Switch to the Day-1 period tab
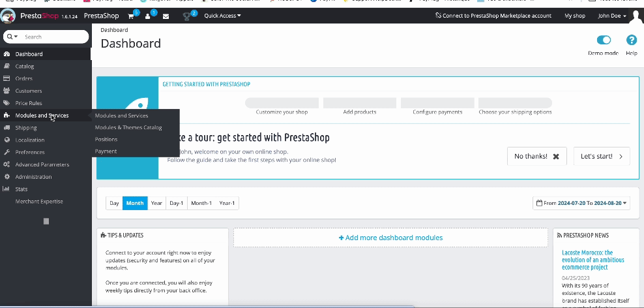Viewport: 644px width, 308px height. 177,203
